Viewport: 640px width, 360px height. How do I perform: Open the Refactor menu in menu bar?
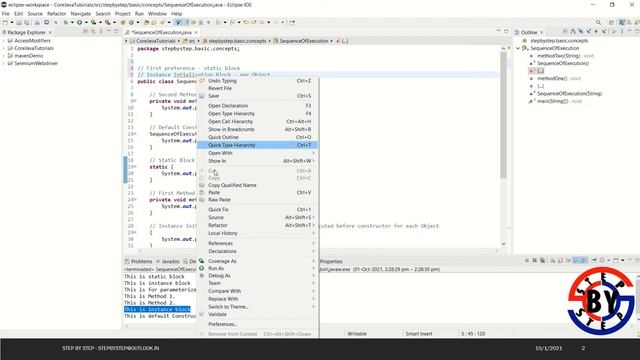pyautogui.click(x=56, y=13)
